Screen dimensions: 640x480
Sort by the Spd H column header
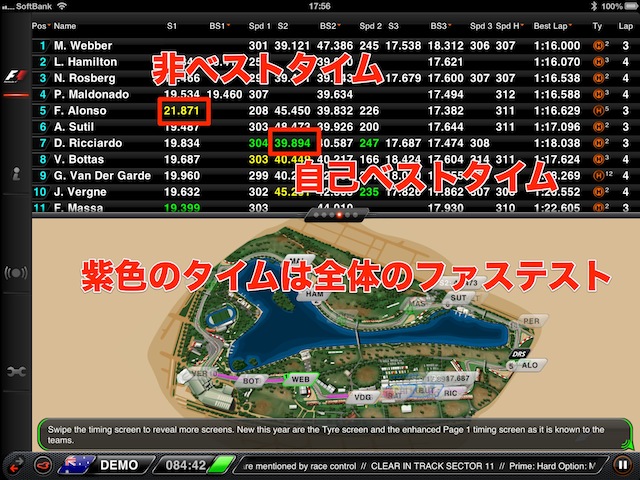(510, 26)
